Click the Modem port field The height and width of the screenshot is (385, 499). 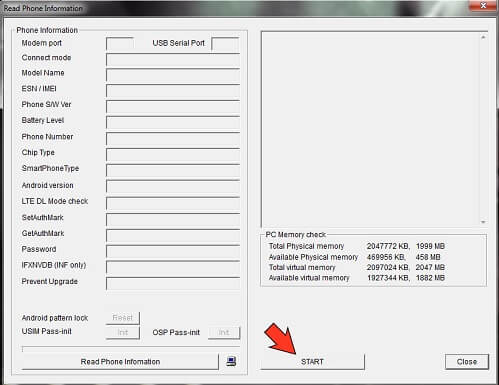120,44
